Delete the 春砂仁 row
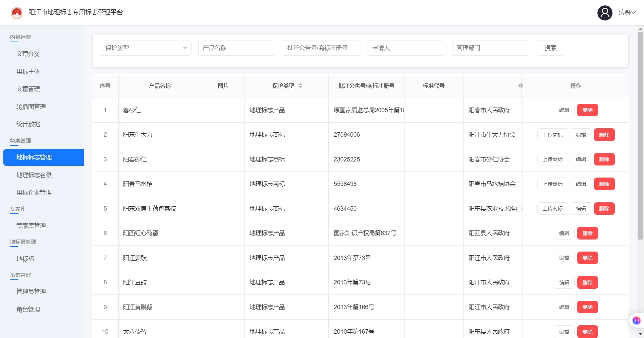Screen dimensions: 644x338 tap(587, 110)
